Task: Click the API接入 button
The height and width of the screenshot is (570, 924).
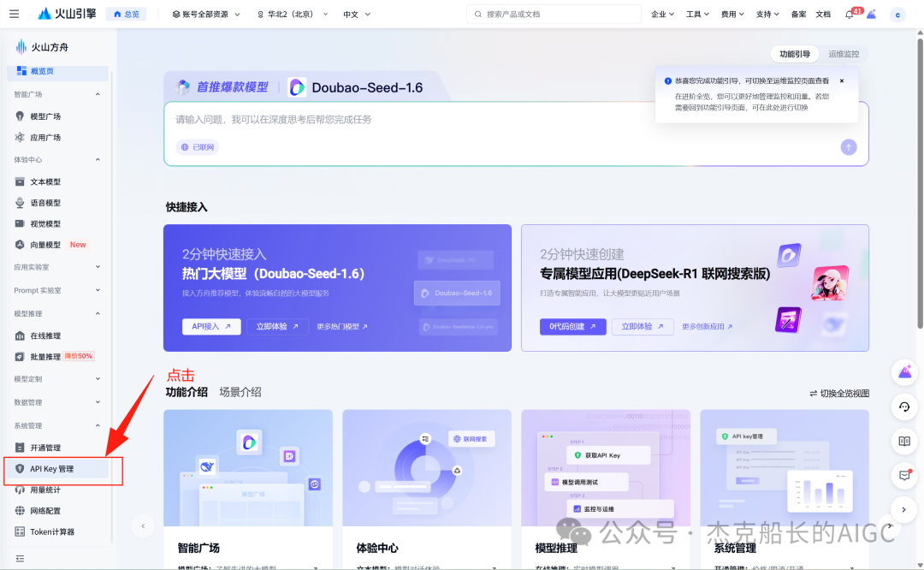Action: coord(211,327)
